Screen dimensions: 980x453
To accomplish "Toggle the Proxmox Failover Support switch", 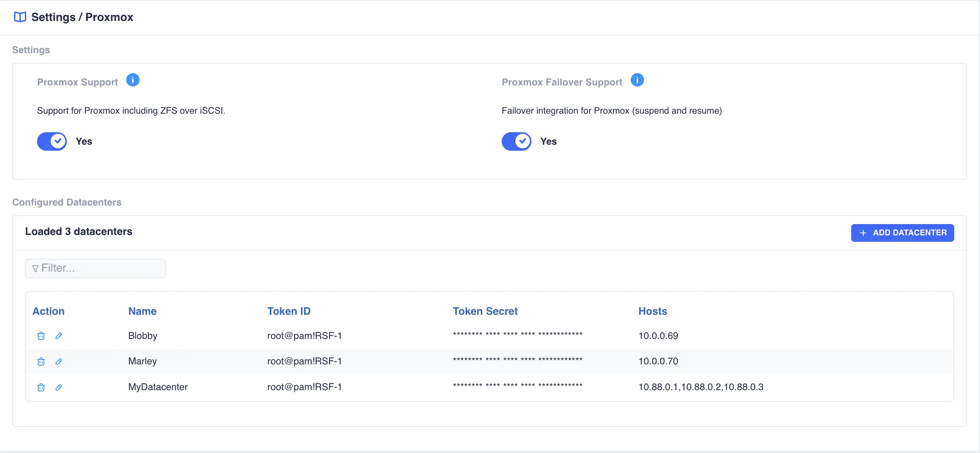I will point(517,141).
